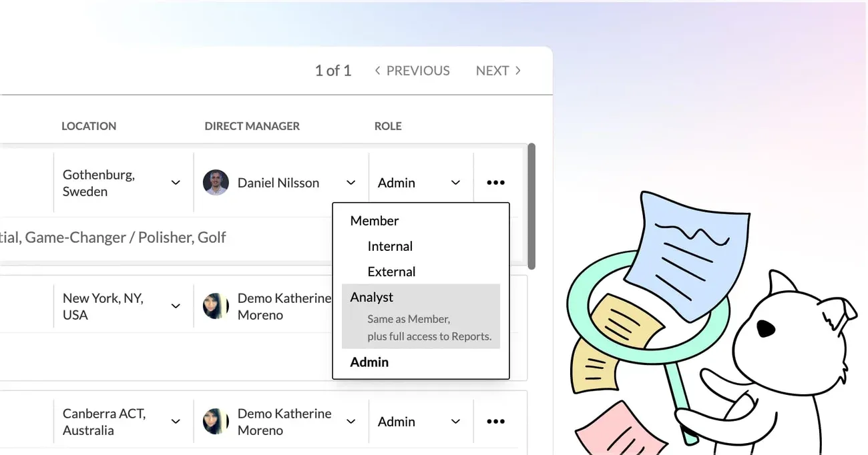
Task: Click Katherine Moreno avatar in Canberra row
Action: [216, 422]
